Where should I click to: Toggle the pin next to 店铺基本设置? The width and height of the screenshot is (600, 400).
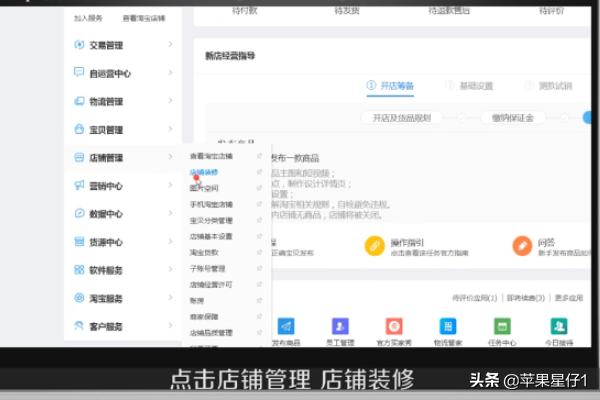pyautogui.click(x=260, y=236)
